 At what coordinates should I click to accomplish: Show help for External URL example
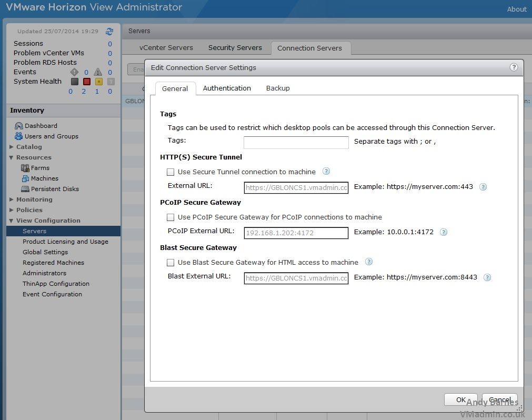point(483,187)
